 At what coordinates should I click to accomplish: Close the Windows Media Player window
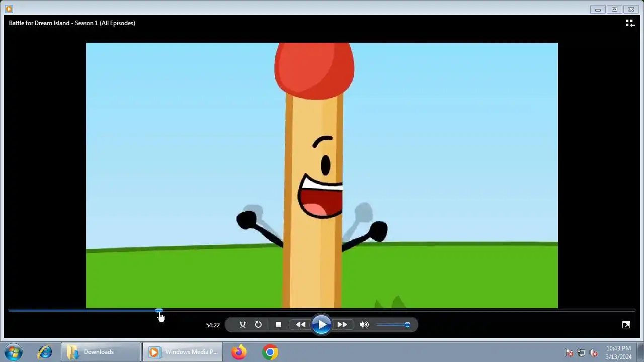click(x=631, y=9)
